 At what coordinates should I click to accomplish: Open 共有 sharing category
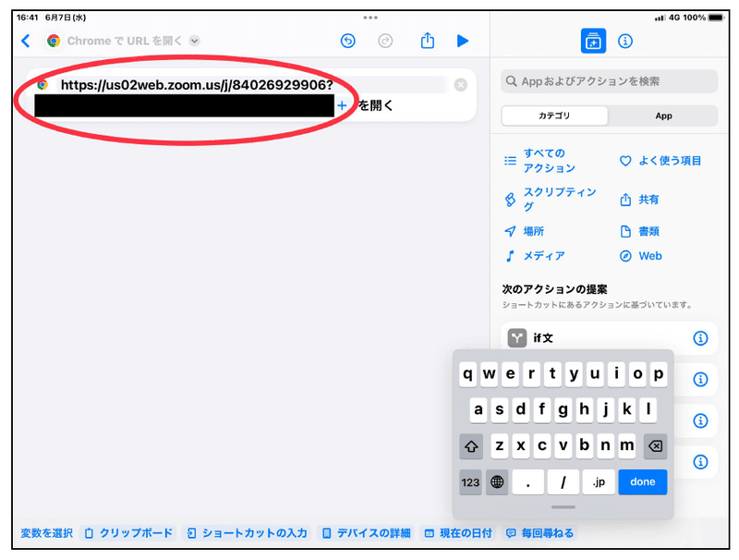(x=638, y=200)
